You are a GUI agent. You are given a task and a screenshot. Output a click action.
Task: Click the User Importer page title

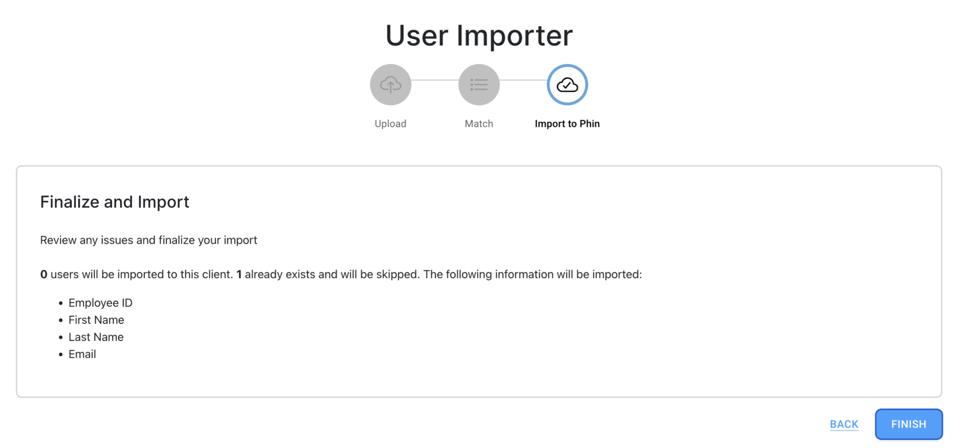tap(479, 35)
